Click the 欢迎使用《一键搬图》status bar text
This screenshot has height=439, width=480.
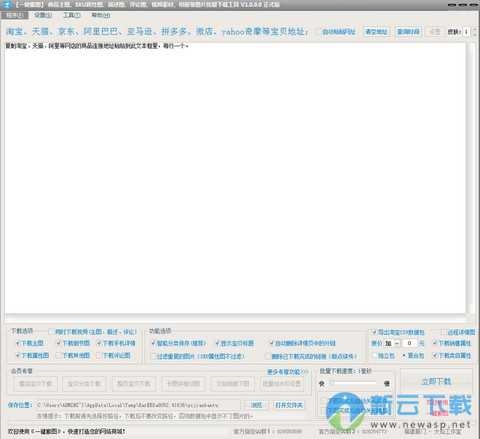(x=67, y=431)
